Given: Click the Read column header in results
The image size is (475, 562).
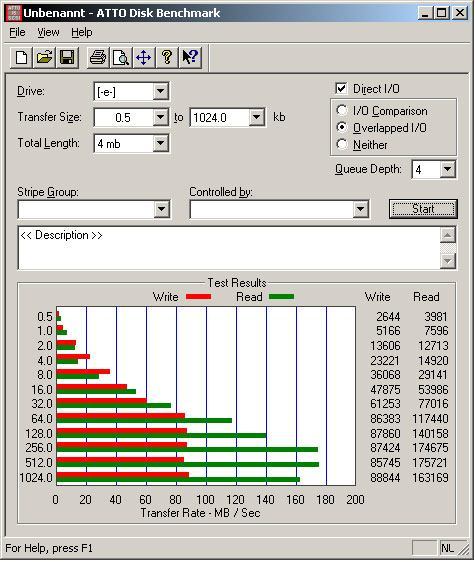Looking at the screenshot, I should [x=426, y=297].
